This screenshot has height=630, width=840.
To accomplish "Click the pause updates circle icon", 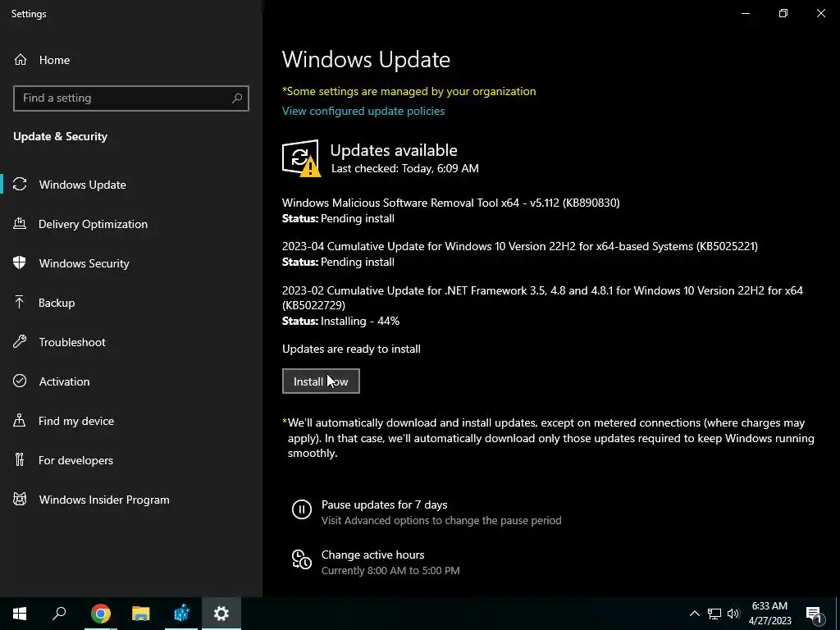I will point(302,509).
